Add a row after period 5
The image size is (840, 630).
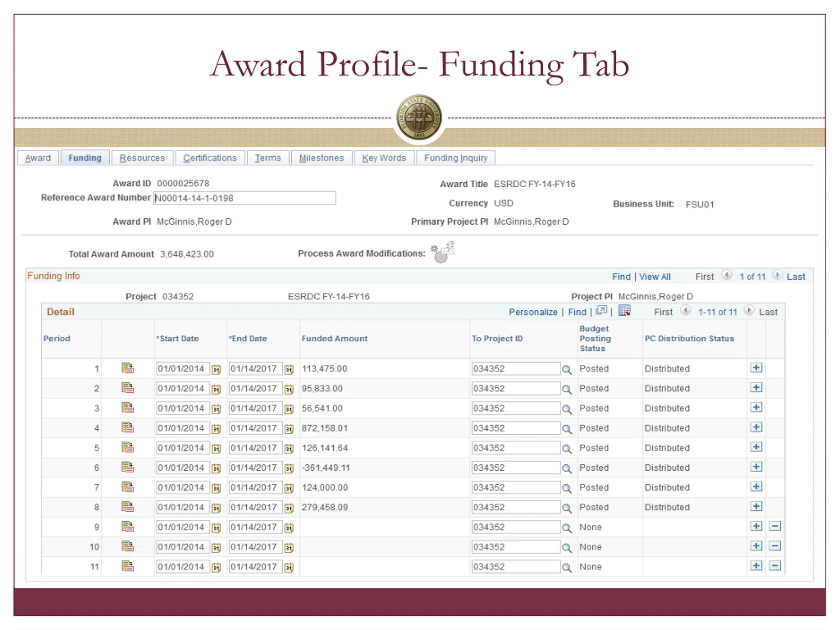pos(756,447)
